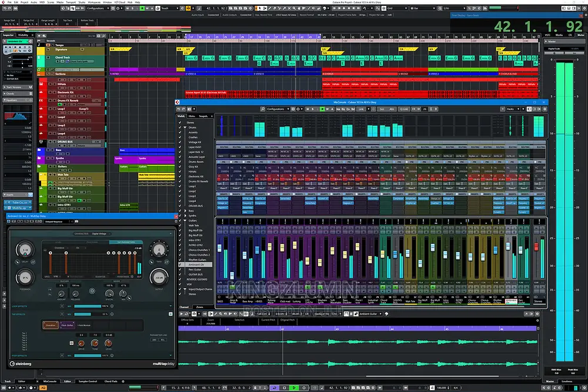Expand the Chords section in Inspector

click(18, 93)
